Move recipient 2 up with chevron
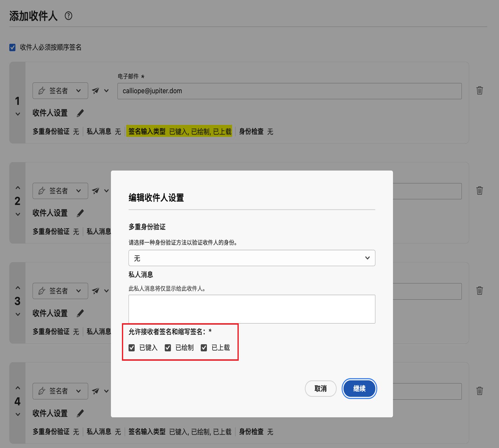499x448 pixels. [18, 188]
